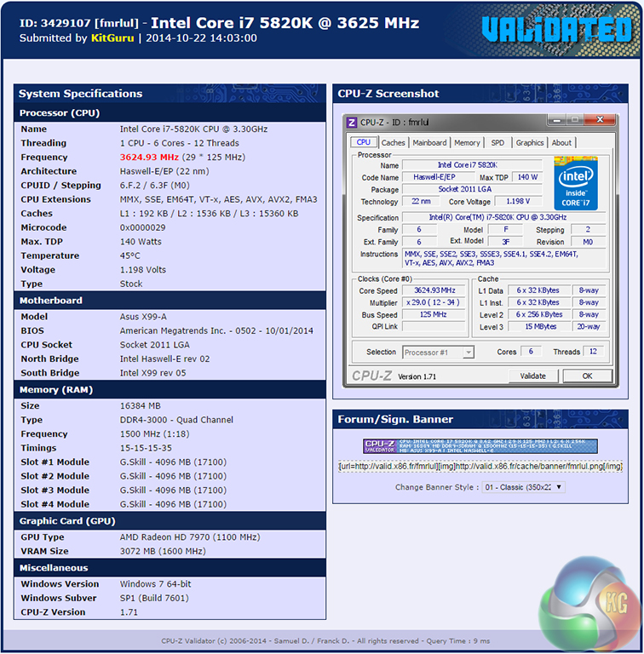Click the Max TDP field 140 W

pos(527,177)
